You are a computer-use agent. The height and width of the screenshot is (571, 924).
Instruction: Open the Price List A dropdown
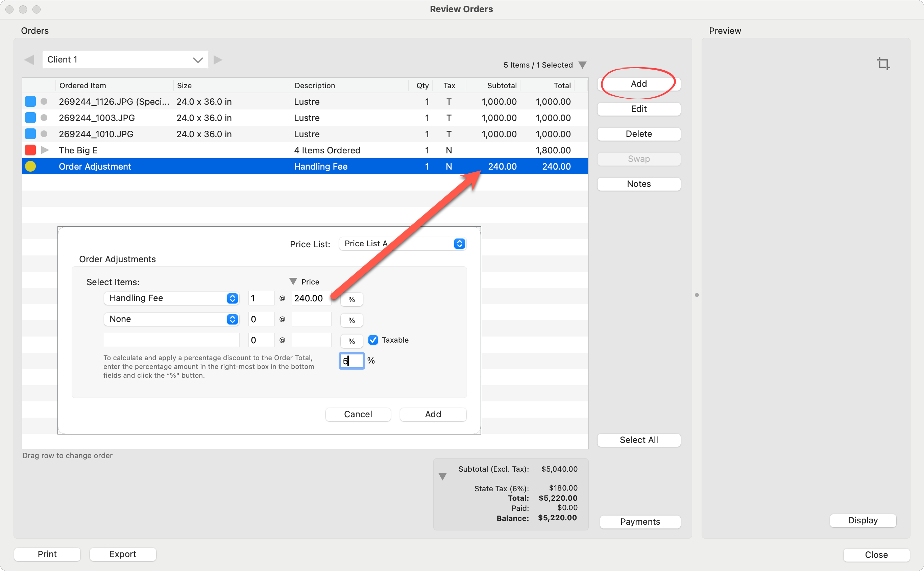tap(459, 244)
